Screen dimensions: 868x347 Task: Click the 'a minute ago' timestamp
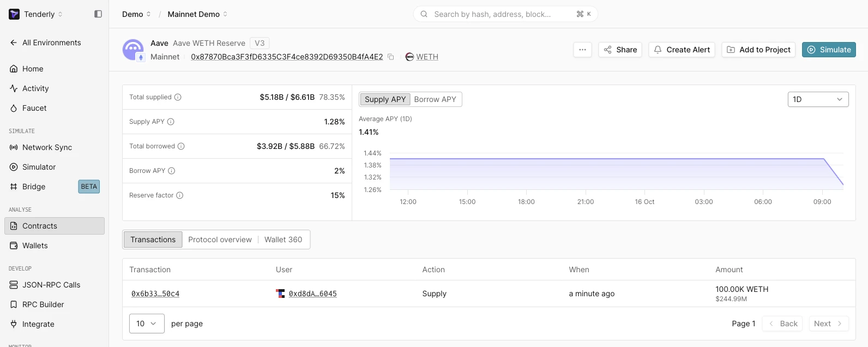592,294
